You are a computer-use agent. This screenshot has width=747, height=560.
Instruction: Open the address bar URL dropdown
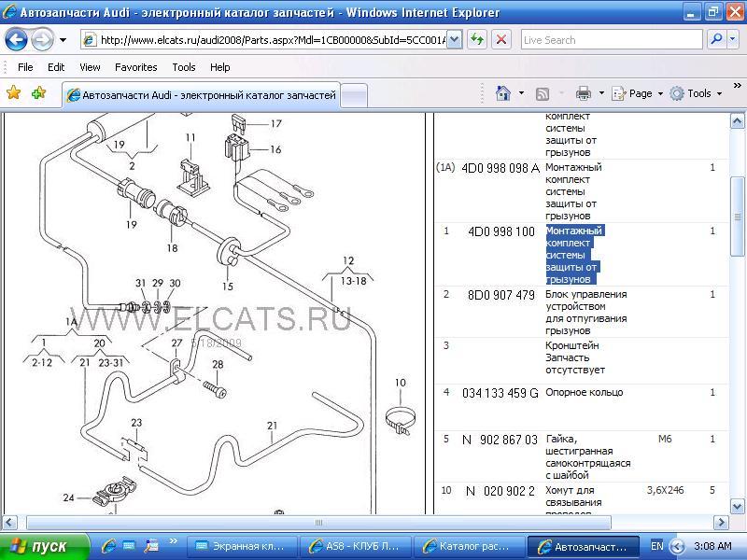pyautogui.click(x=454, y=40)
